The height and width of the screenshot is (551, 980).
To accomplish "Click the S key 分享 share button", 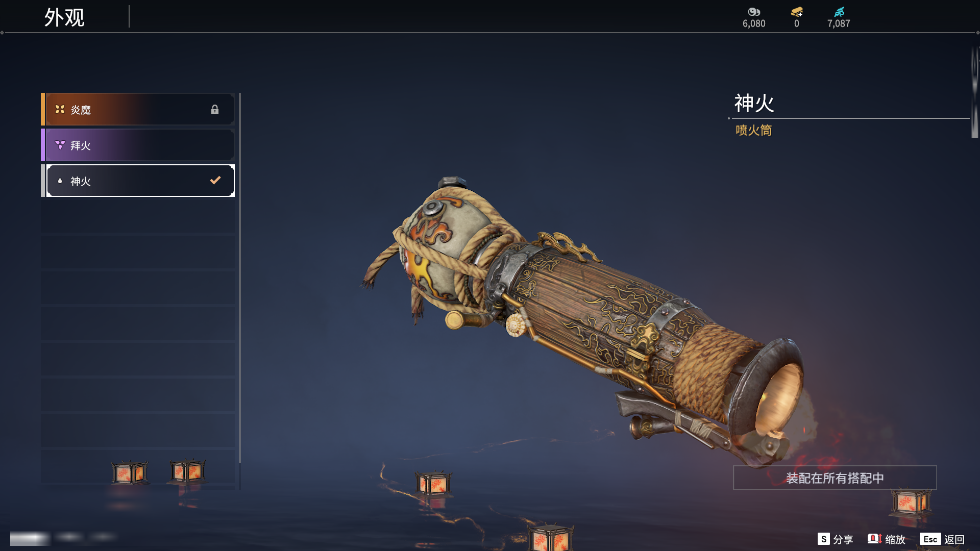I will (835, 539).
